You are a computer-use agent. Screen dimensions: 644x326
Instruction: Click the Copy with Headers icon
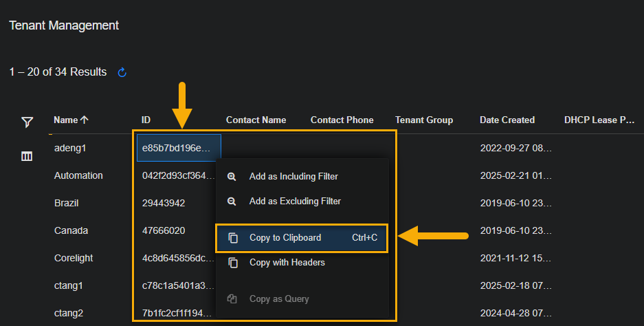(233, 263)
